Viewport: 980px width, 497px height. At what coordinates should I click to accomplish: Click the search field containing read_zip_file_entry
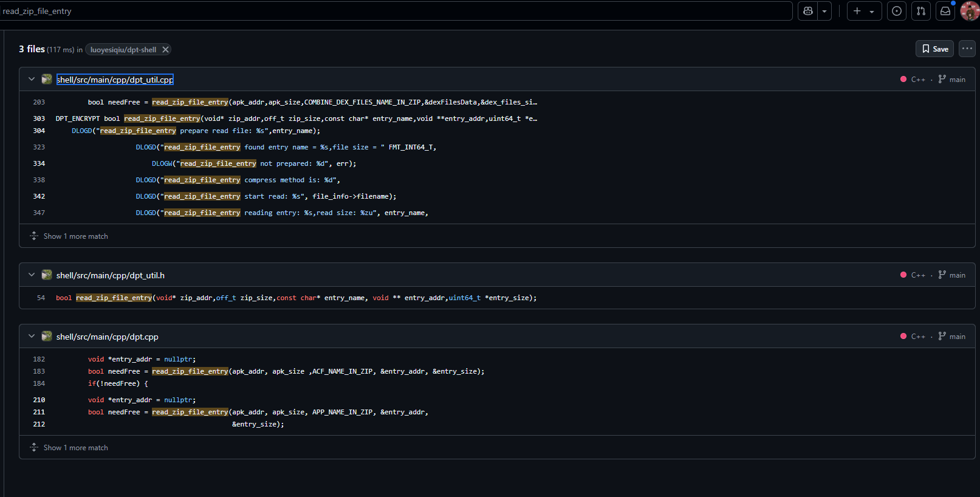coord(396,11)
